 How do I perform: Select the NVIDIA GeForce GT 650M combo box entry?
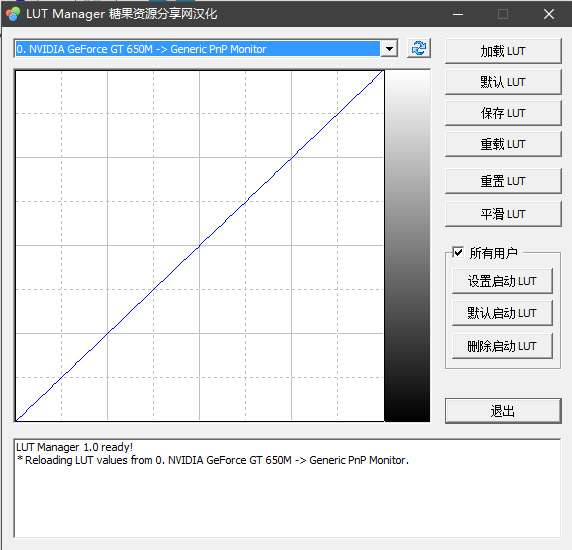[x=198, y=49]
